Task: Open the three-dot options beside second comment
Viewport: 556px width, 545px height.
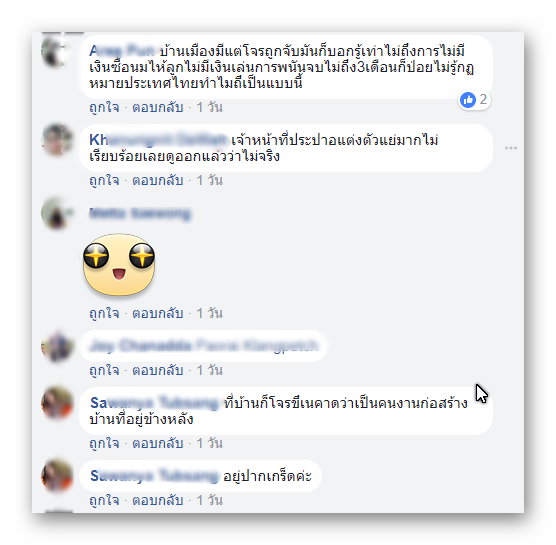Action: point(511,148)
